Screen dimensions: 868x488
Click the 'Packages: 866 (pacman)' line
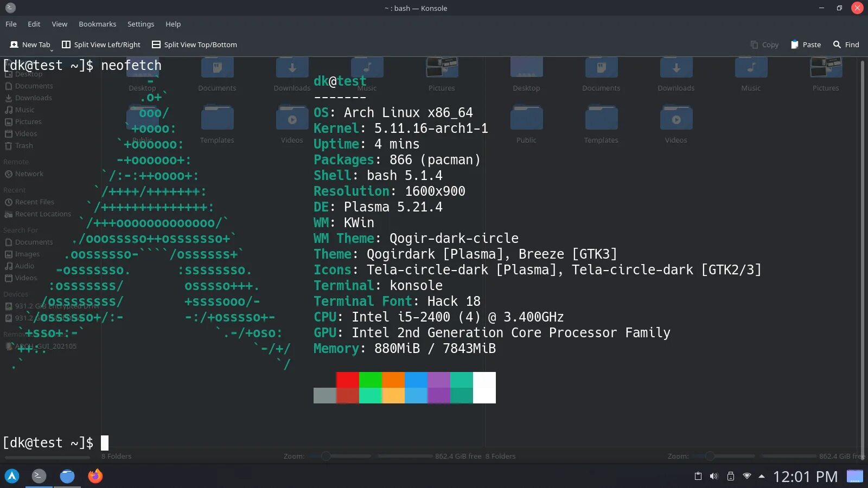(397, 160)
